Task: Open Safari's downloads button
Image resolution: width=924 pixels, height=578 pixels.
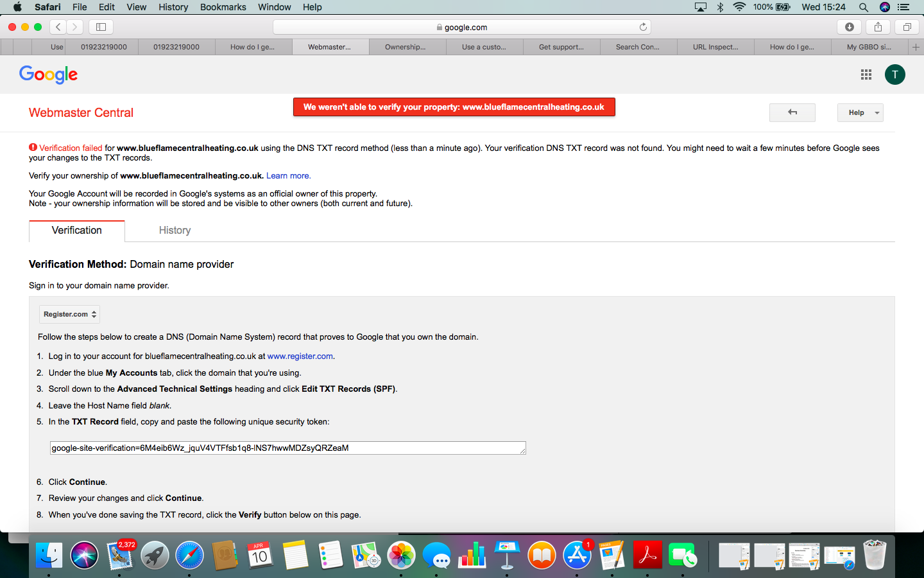Action: click(850, 27)
